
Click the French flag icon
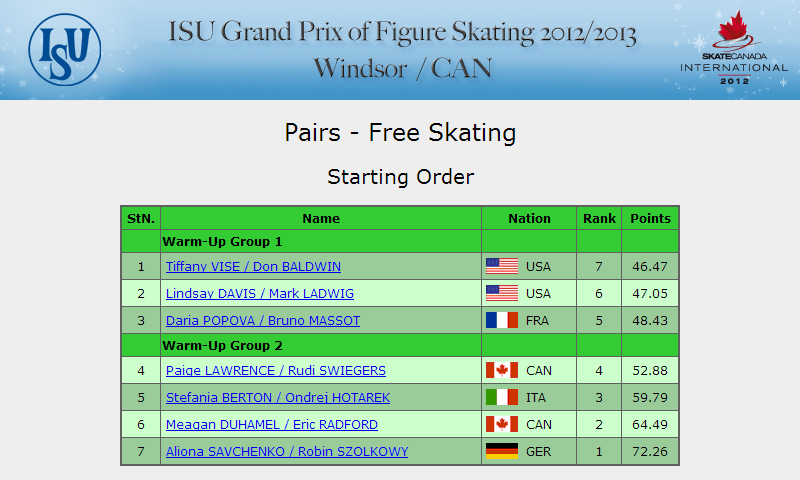point(502,320)
